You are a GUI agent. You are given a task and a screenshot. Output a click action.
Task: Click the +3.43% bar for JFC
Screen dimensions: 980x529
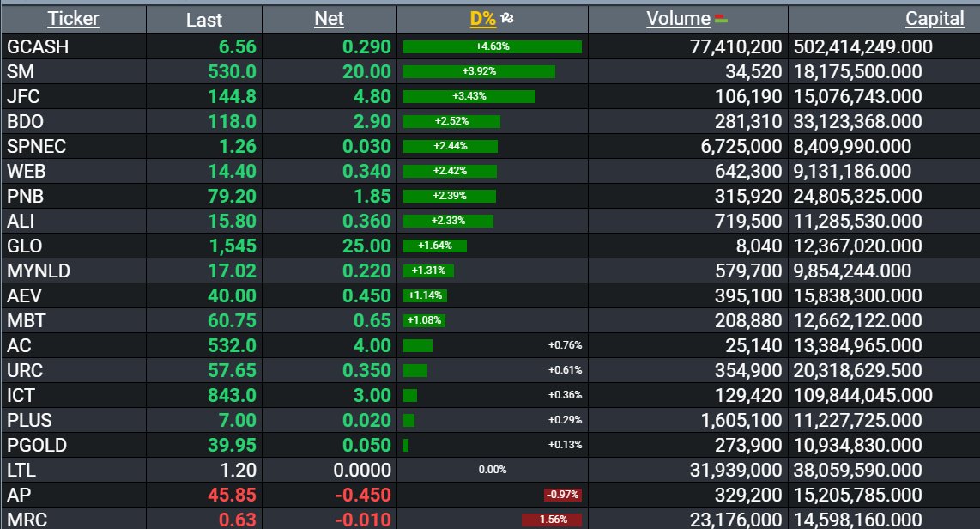coord(469,97)
